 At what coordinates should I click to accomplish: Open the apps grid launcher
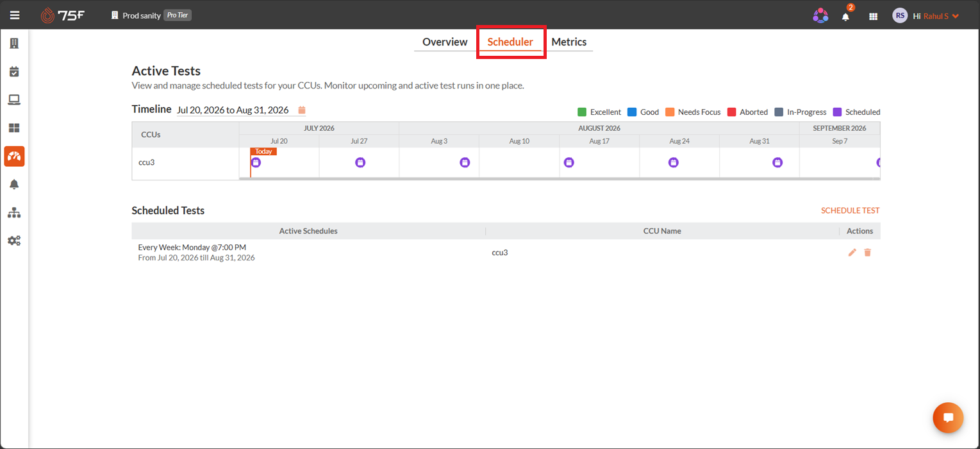(873, 17)
